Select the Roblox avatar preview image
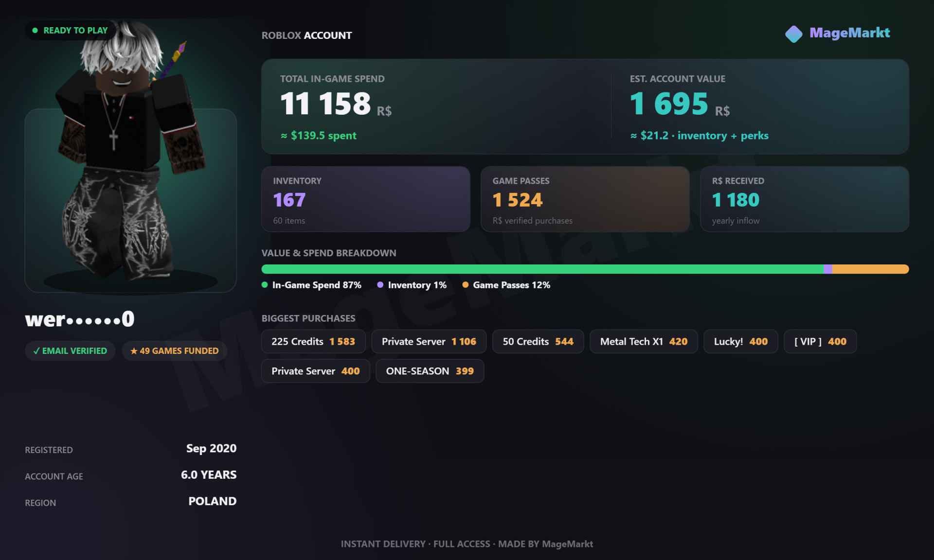This screenshot has width=934, height=560. (130, 156)
